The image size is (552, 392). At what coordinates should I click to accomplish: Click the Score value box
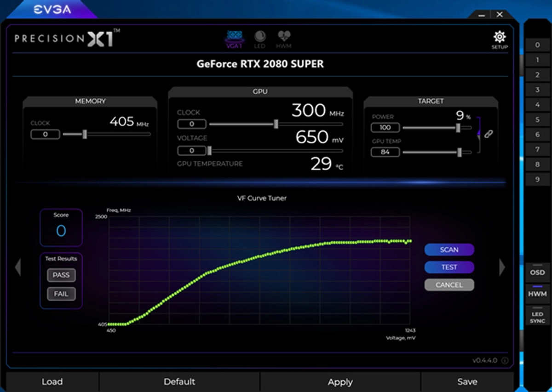pos(61,227)
